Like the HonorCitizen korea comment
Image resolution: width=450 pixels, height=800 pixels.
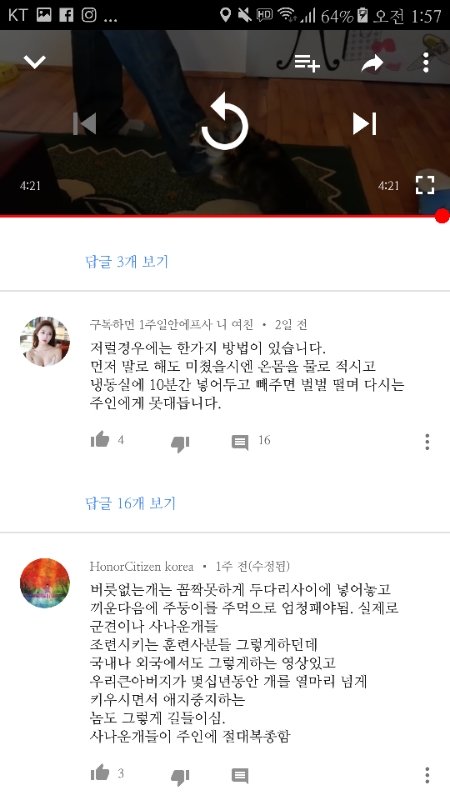tap(100, 772)
